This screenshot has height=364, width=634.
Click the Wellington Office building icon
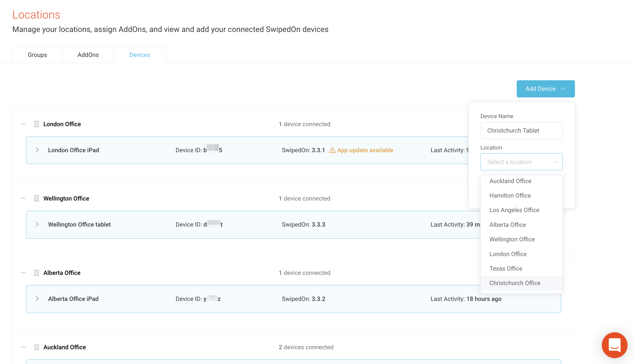coord(37,198)
